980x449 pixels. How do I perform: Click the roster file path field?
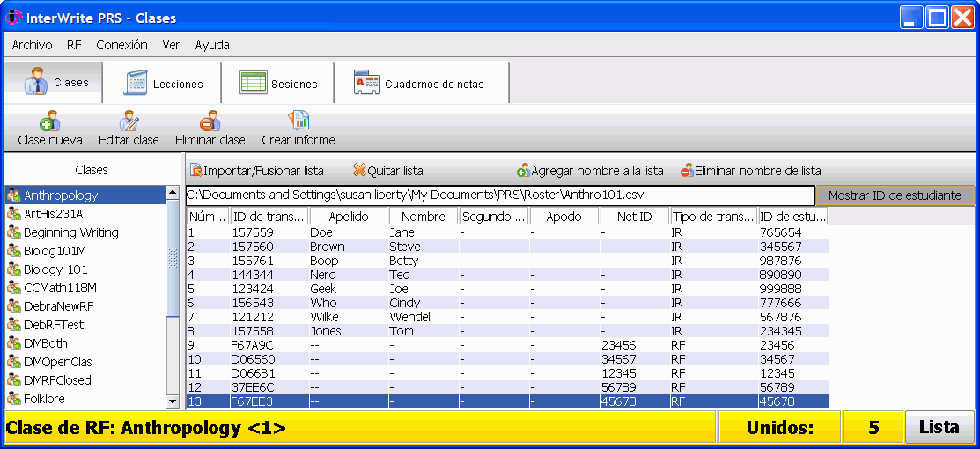[x=501, y=195]
